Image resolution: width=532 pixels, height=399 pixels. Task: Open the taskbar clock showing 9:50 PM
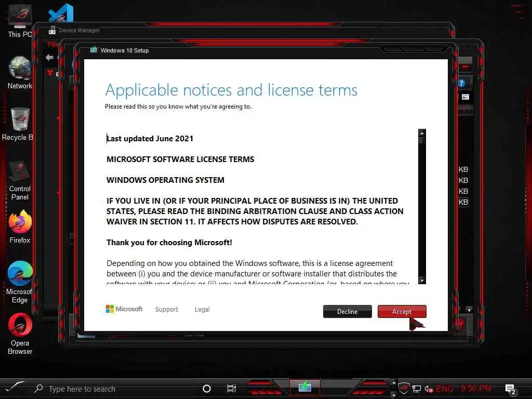pos(476,388)
